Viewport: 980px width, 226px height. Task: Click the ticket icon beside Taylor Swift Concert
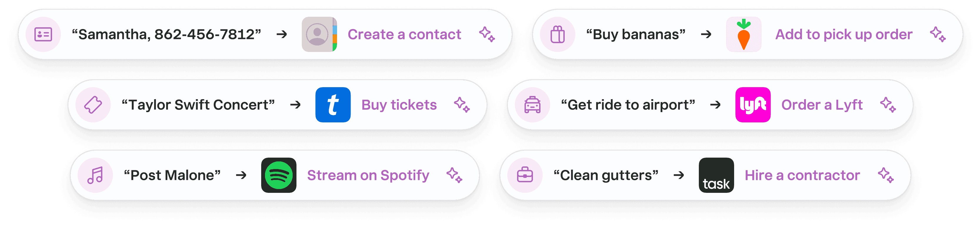(x=93, y=105)
